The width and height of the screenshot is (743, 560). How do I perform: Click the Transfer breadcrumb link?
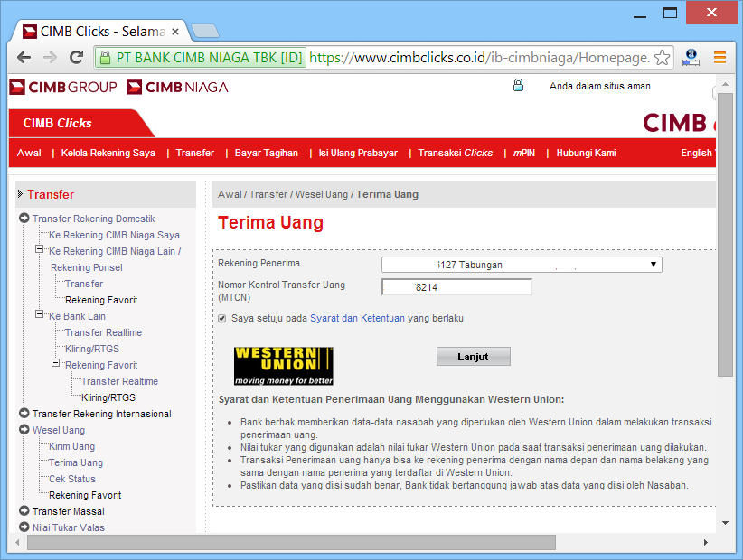point(268,194)
